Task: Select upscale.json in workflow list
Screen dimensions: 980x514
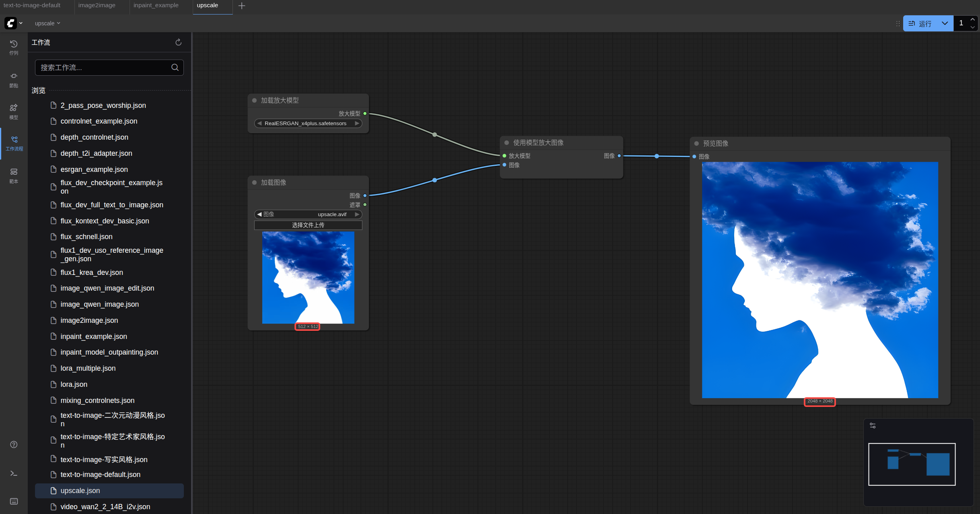Action: pos(109,491)
